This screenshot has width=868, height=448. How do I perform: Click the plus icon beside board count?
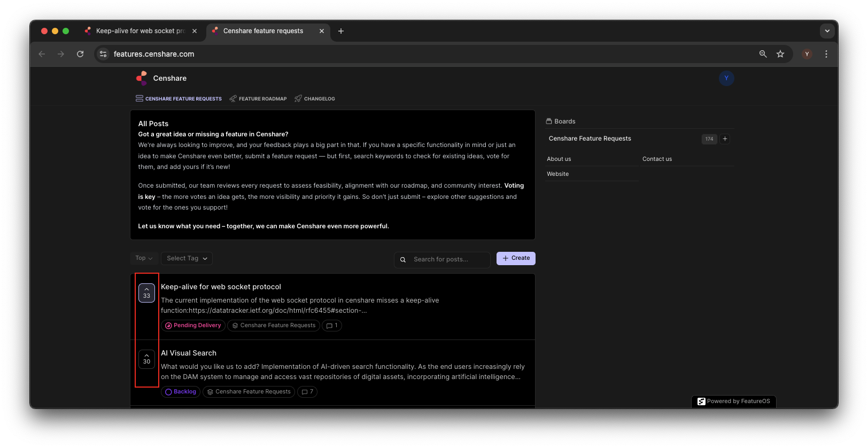click(725, 139)
